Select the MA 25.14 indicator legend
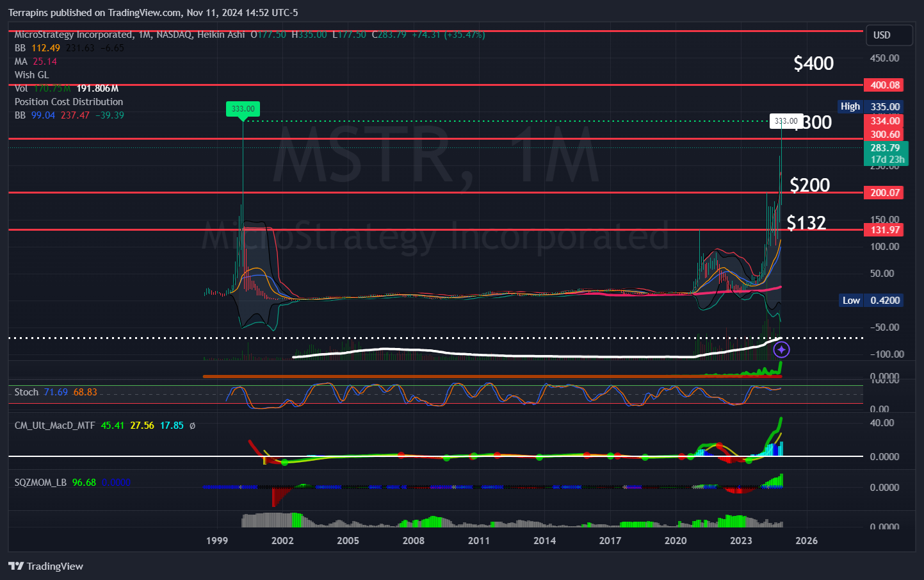Screen dimensions: 924x580 click(36, 62)
